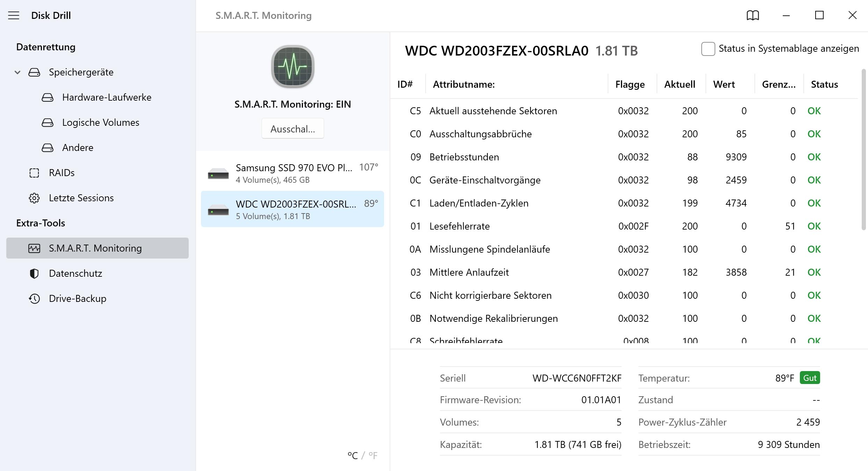
Task: Click serial number WD-WCC6N0FFT2KF
Action: [577, 378]
